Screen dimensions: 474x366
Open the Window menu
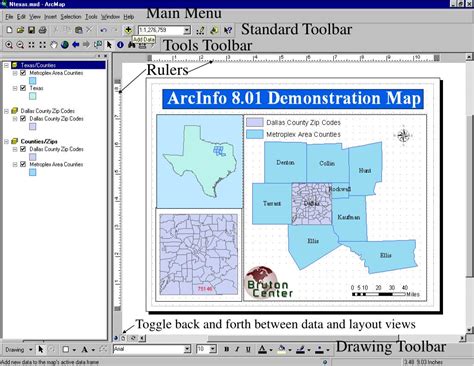pos(110,17)
